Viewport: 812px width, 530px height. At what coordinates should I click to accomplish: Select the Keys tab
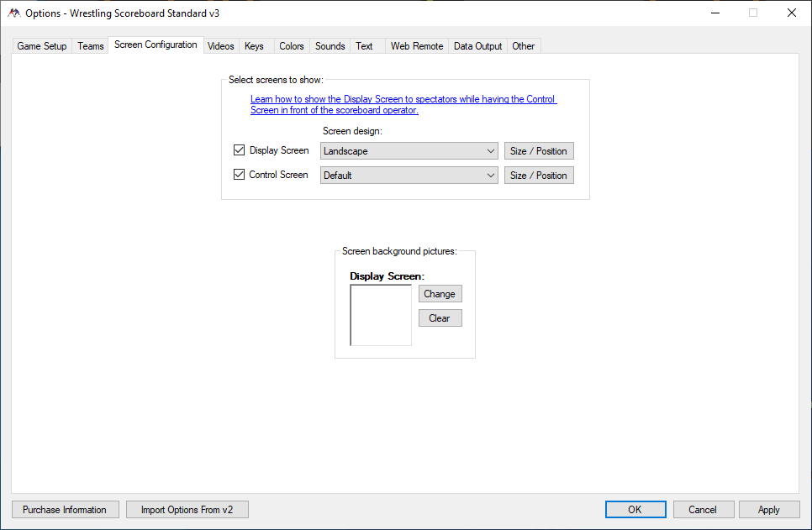point(254,46)
